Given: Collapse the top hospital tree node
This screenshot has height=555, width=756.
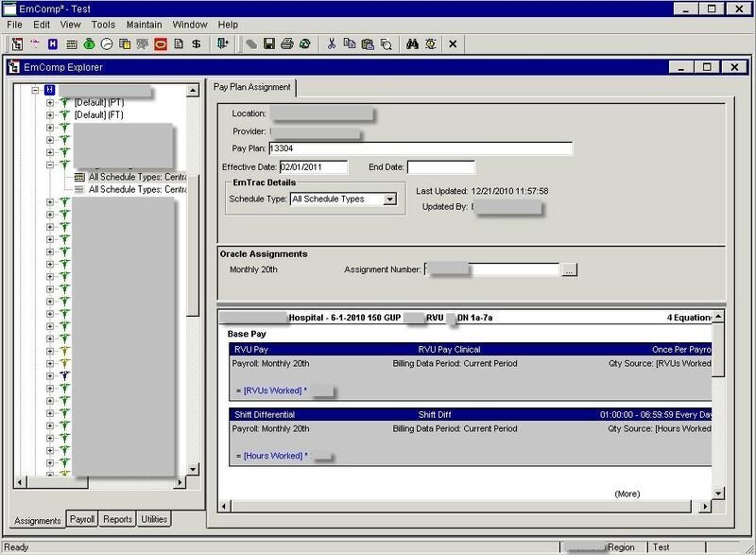Looking at the screenshot, I should [x=35, y=90].
